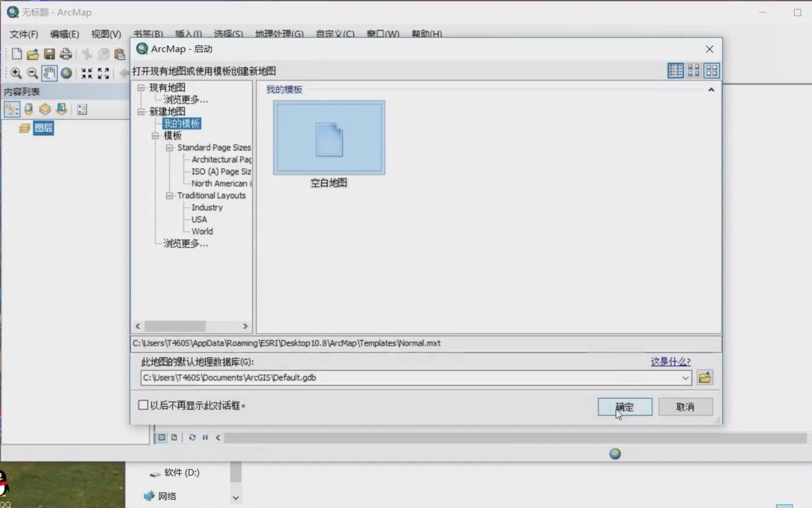
Task: Select 软件 (D:) drive in explorer
Action: (182, 473)
